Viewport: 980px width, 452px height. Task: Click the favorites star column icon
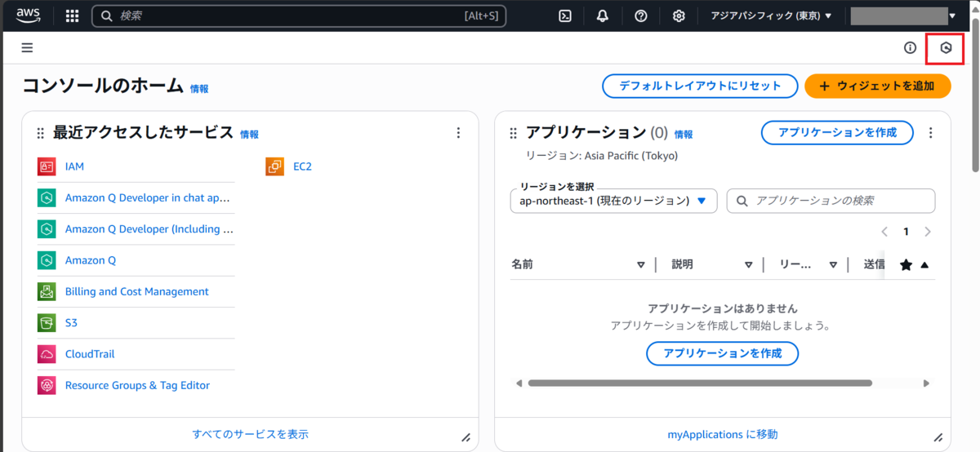(x=906, y=264)
